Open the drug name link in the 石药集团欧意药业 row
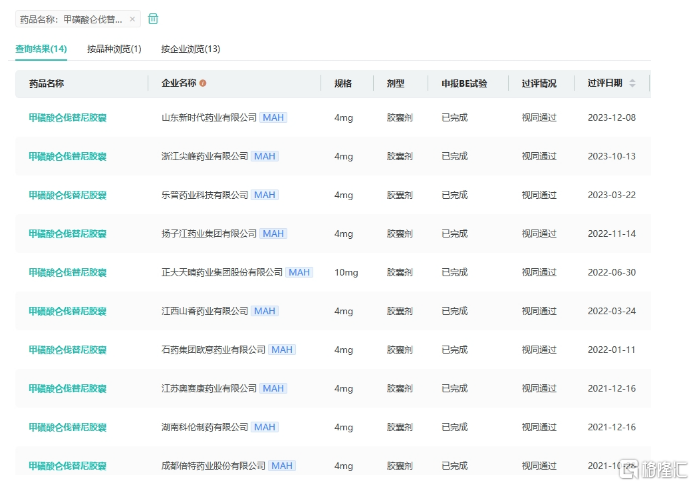The height and width of the screenshot is (486, 694). point(68,350)
